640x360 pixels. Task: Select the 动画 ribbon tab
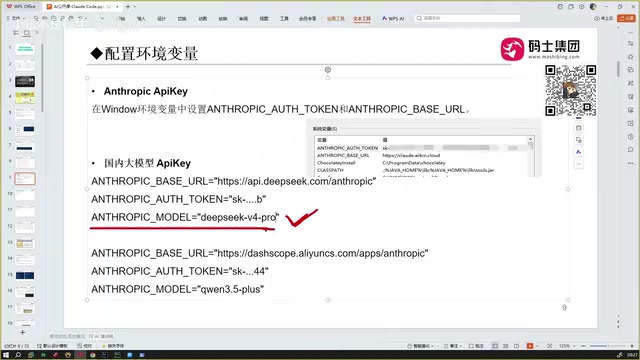[x=202, y=19]
